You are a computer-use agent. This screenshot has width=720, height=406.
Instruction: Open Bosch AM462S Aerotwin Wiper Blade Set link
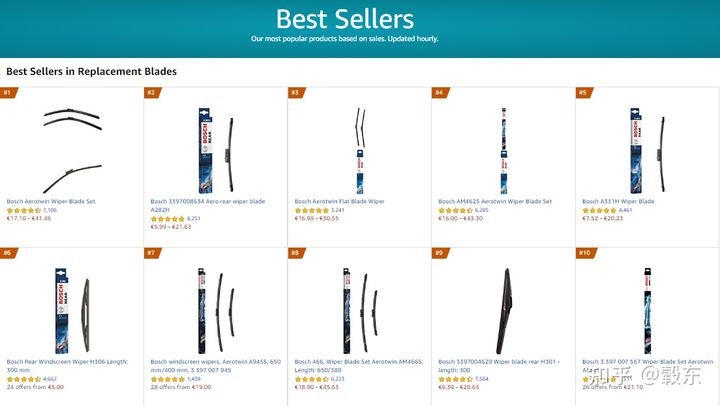tap(495, 201)
